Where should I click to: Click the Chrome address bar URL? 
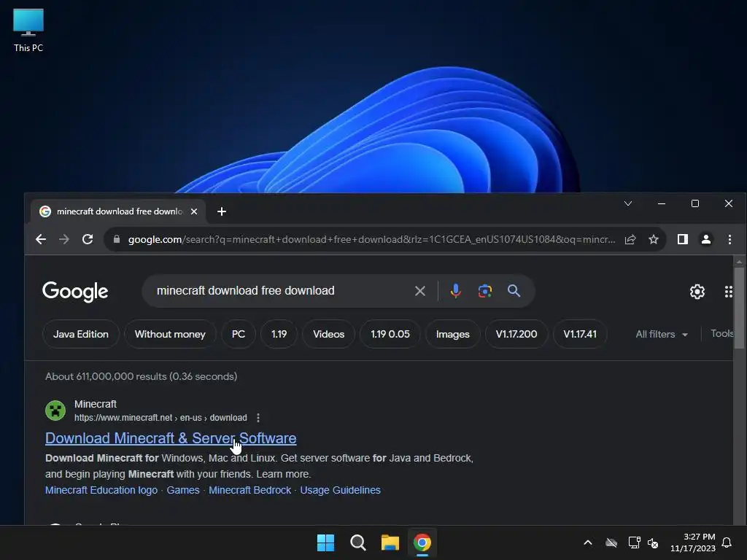point(371,239)
